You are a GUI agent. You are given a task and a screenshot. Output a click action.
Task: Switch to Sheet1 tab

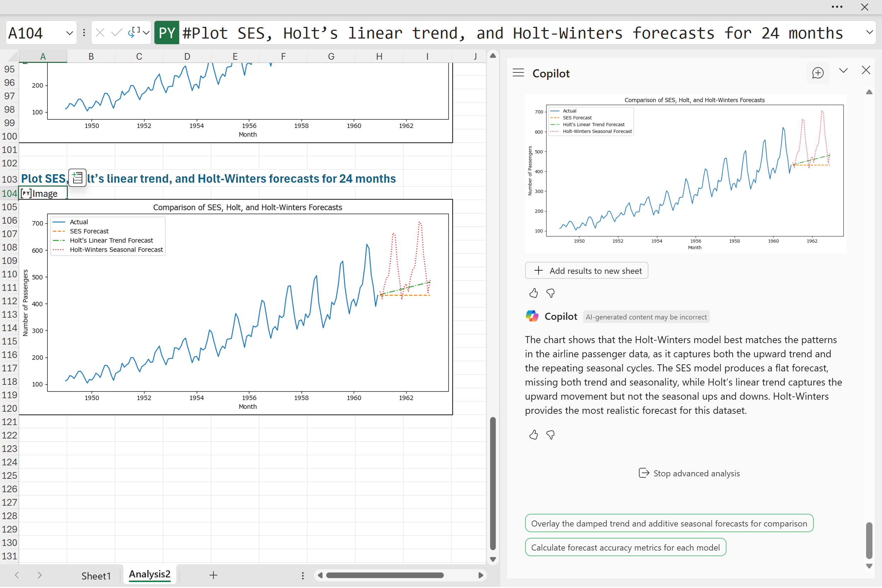(96, 576)
